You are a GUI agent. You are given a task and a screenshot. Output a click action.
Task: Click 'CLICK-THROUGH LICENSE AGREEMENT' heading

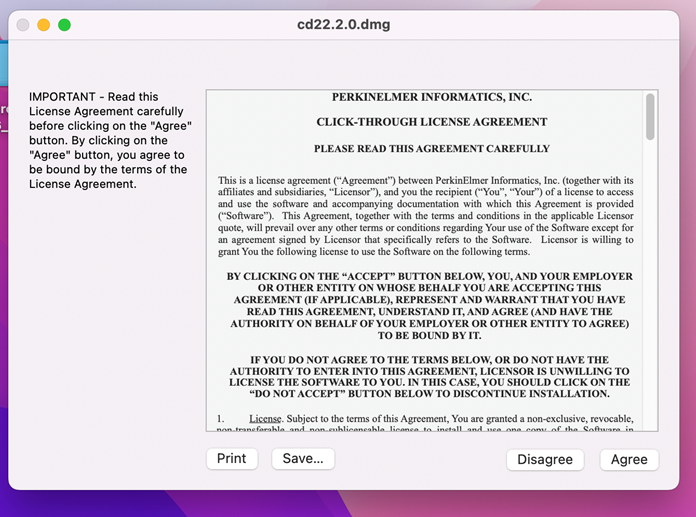(432, 122)
